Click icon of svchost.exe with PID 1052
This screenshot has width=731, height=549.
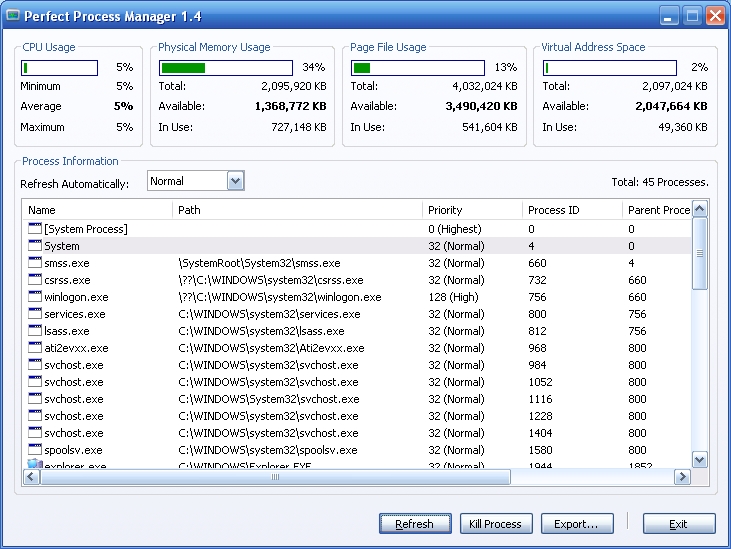point(35,382)
